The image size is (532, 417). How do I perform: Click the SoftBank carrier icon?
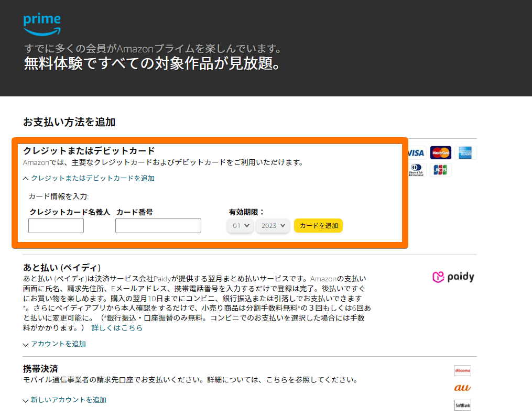point(463,405)
